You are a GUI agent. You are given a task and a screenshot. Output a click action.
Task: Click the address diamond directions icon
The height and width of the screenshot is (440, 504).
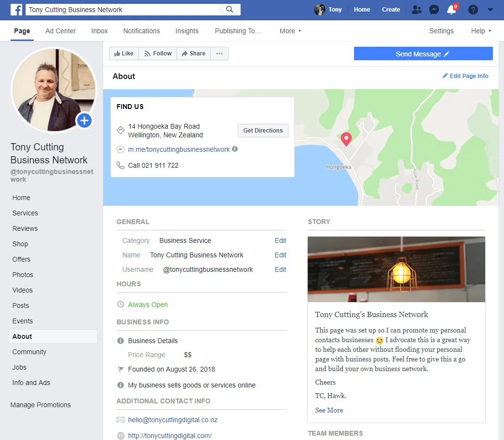[x=121, y=130]
